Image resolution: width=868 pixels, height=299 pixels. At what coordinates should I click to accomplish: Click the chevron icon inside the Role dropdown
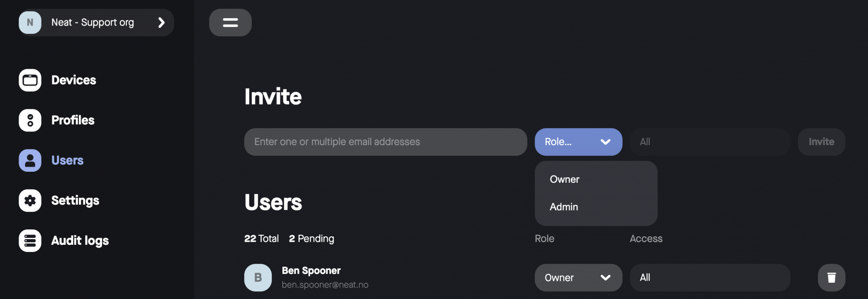click(606, 142)
